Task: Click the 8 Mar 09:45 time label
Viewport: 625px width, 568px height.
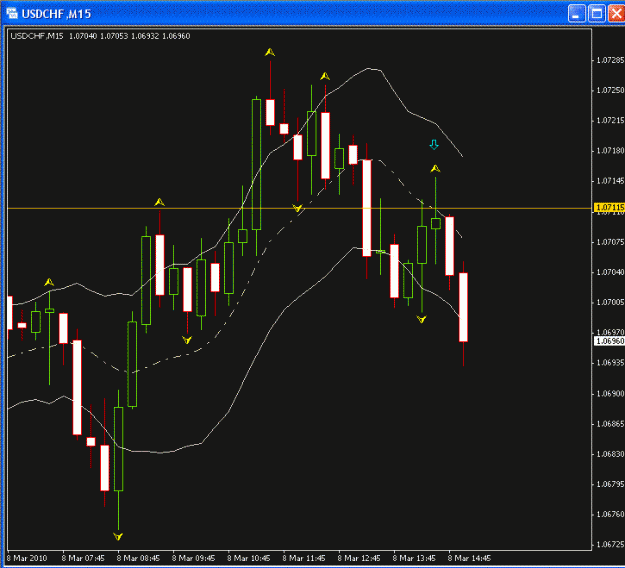Action: [x=193, y=558]
